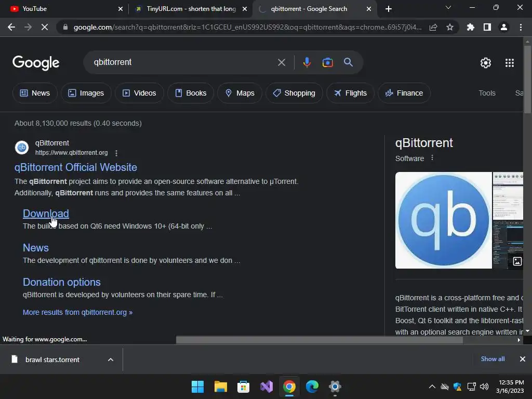Viewport: 532px width, 399px height.
Task: Share this page from address bar
Action: click(x=433, y=27)
